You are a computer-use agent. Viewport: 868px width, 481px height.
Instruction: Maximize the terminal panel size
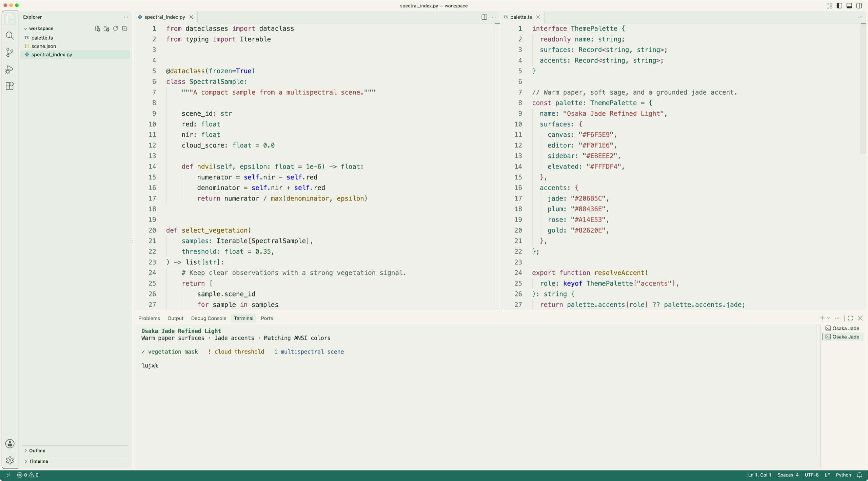pyautogui.click(x=850, y=318)
